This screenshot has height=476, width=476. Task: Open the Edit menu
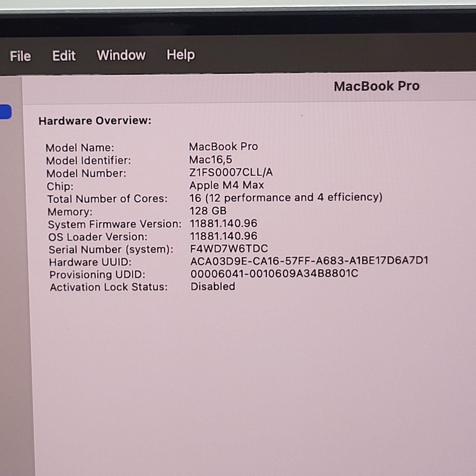[x=64, y=56]
